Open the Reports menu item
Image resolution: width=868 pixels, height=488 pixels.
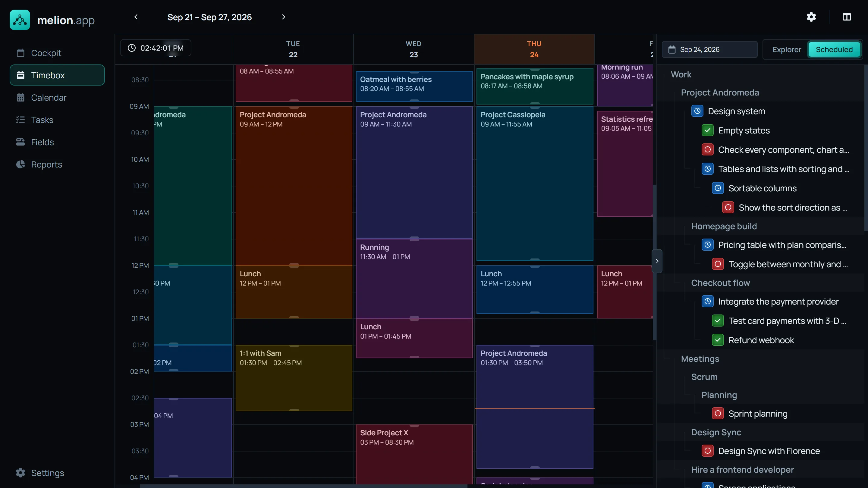57,164
